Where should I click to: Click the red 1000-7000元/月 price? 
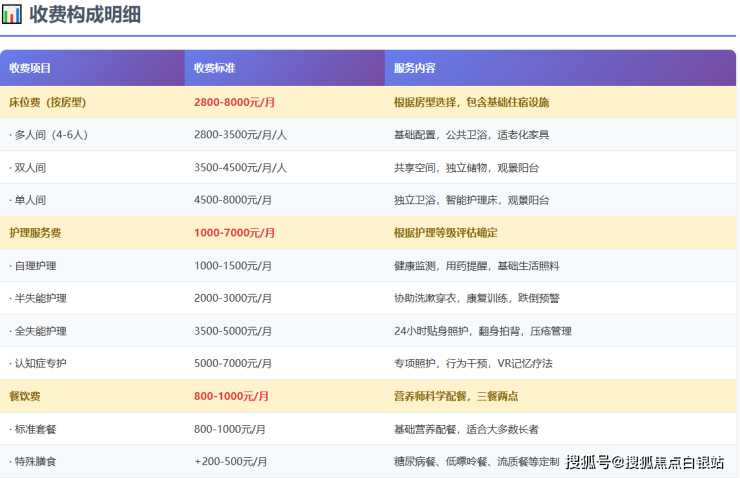pyautogui.click(x=234, y=232)
